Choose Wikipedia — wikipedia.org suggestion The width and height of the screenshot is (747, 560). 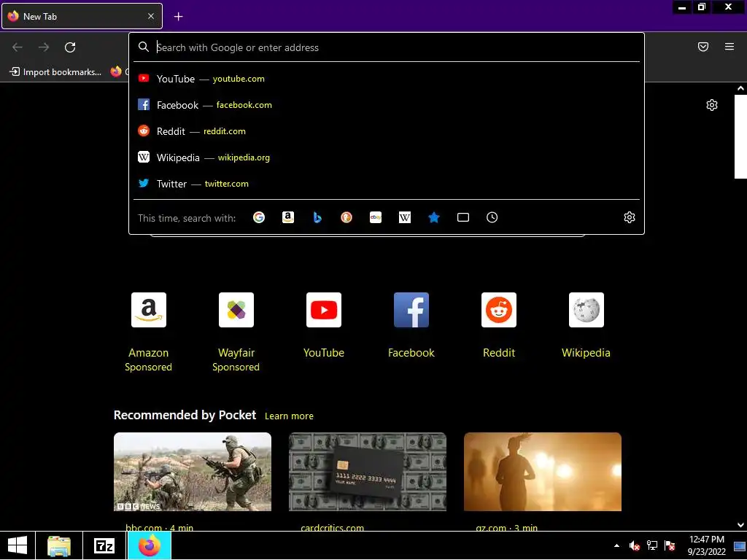tap(387, 157)
